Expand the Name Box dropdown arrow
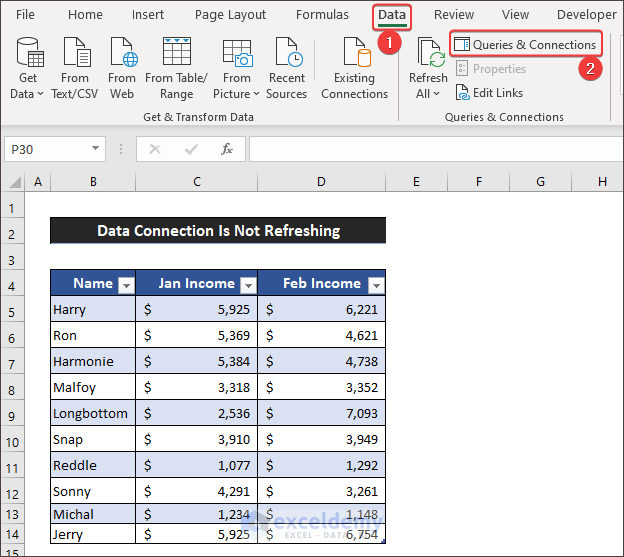624x557 pixels. tap(96, 149)
